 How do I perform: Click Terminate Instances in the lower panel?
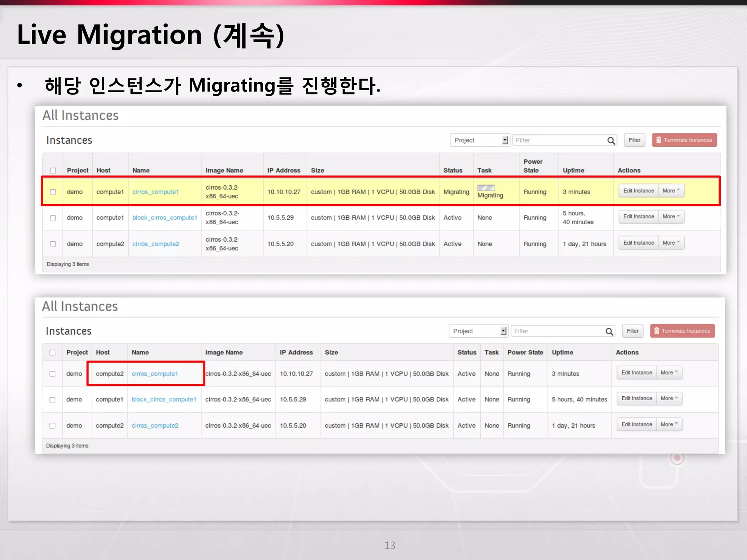pyautogui.click(x=682, y=331)
